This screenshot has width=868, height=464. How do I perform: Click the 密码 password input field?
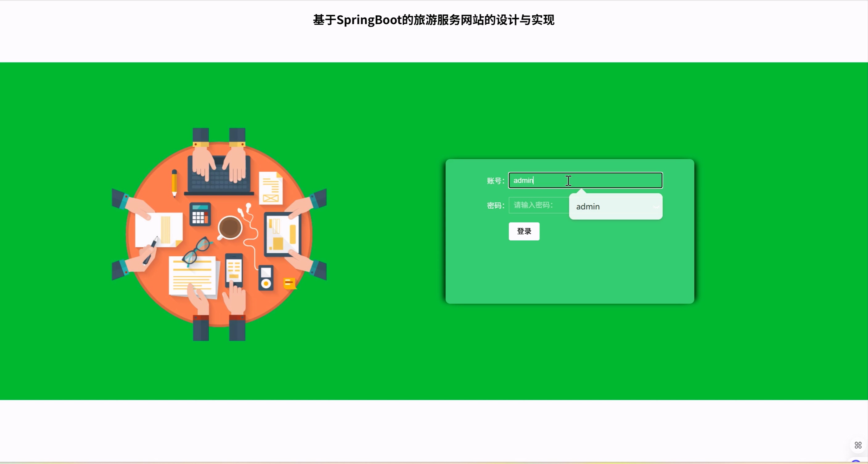point(538,205)
